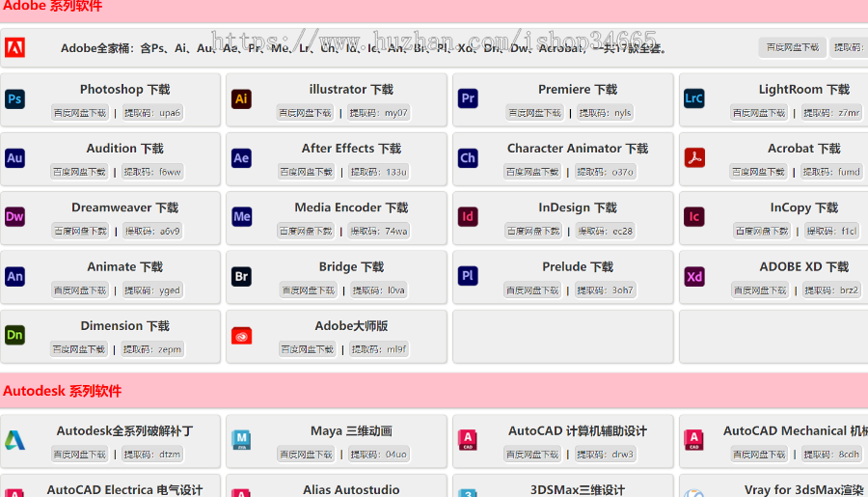Viewport: 868px width, 497px height.
Task: Click the After Effects Ae icon
Action: pyautogui.click(x=241, y=158)
